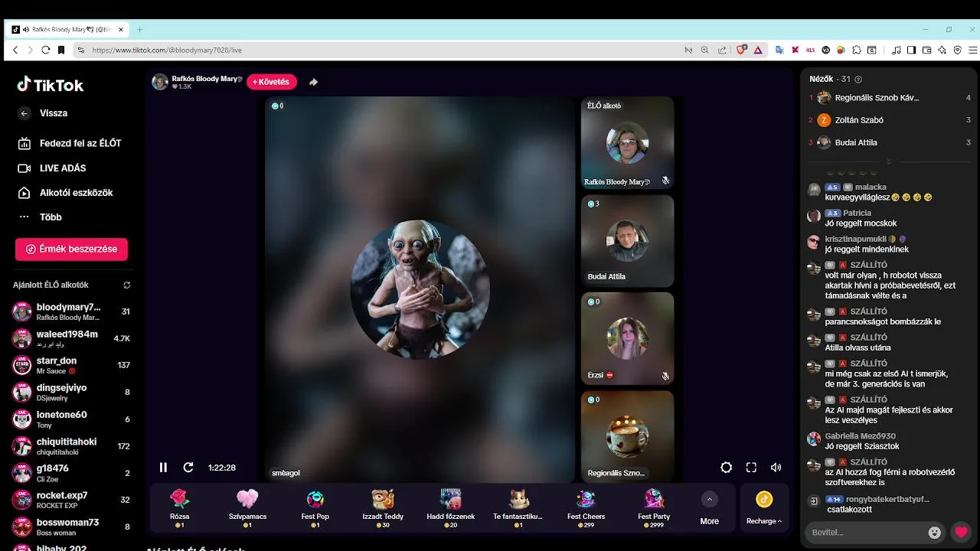
Task: Click the address bar URL
Action: click(x=167, y=50)
